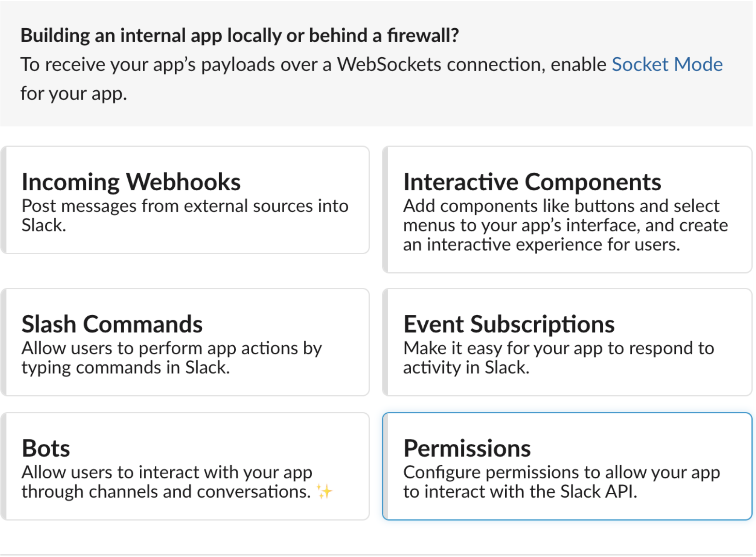Select the Permissions card title
This screenshot has width=756, height=557.
467,448
